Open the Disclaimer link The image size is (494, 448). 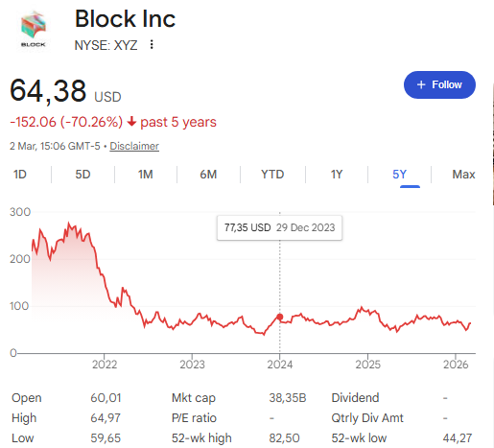134,146
